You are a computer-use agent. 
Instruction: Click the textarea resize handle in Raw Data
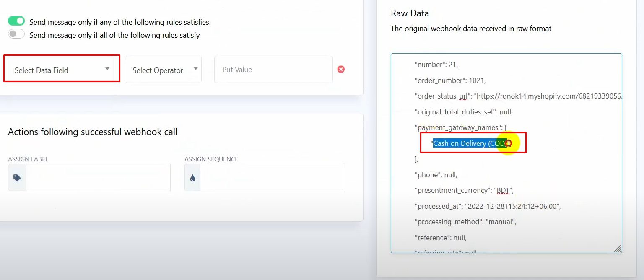pos(617,249)
